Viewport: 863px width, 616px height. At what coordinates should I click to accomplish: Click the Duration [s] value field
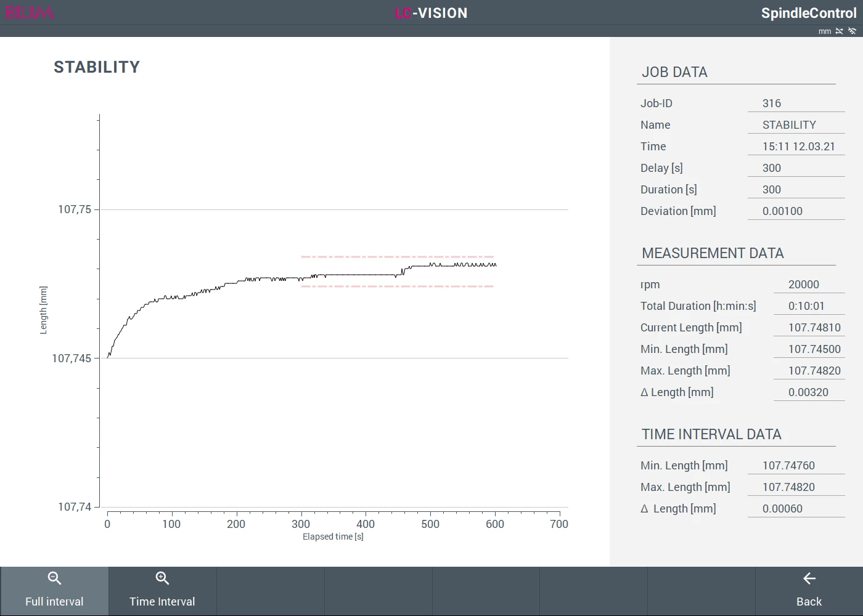(795, 190)
